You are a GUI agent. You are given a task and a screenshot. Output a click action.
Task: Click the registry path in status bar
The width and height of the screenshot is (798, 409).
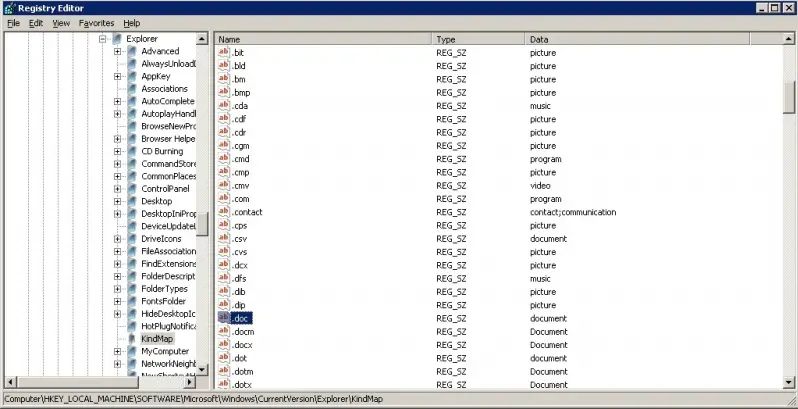[194, 399]
